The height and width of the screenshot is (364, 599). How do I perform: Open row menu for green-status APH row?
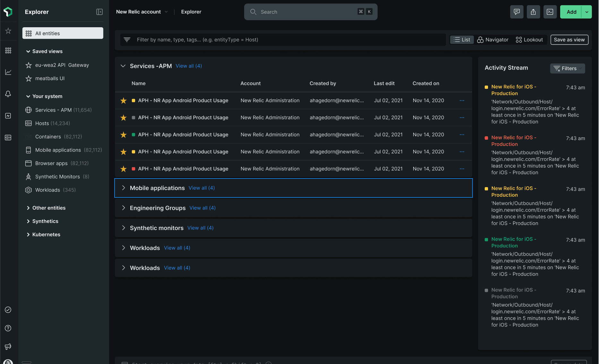[x=462, y=135]
